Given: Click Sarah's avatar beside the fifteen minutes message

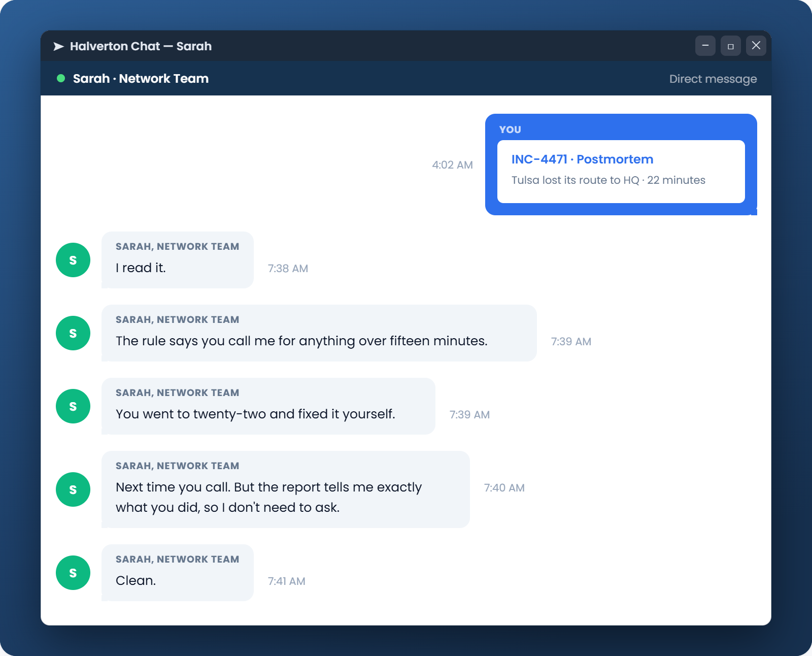Looking at the screenshot, I should click(73, 333).
